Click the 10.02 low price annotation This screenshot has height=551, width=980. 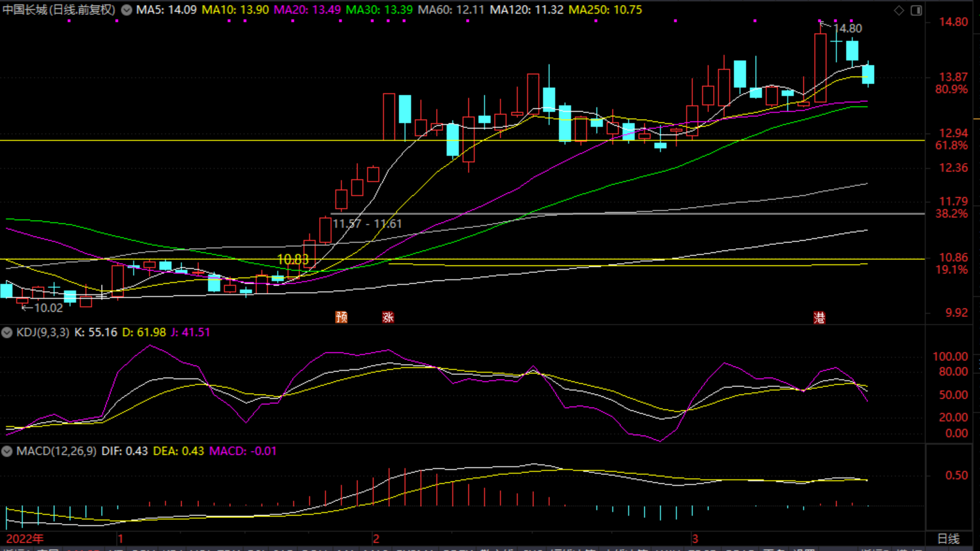pos(48,308)
